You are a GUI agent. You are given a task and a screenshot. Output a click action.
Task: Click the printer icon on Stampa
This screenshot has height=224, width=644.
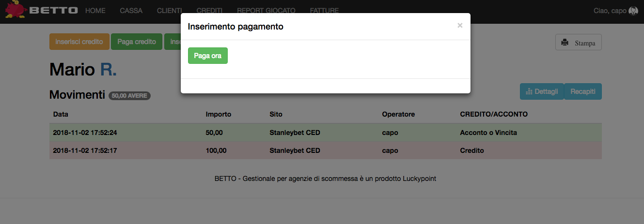coord(565,43)
